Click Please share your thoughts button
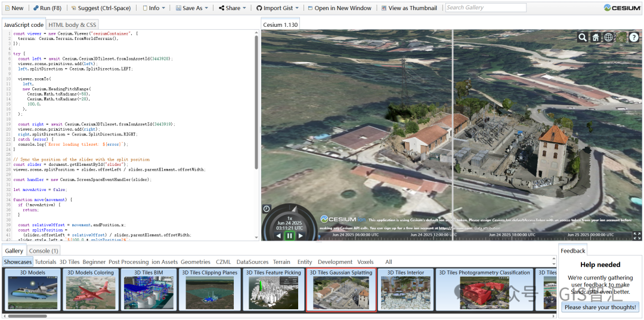Screen dimensions: 644x320 coord(600,307)
